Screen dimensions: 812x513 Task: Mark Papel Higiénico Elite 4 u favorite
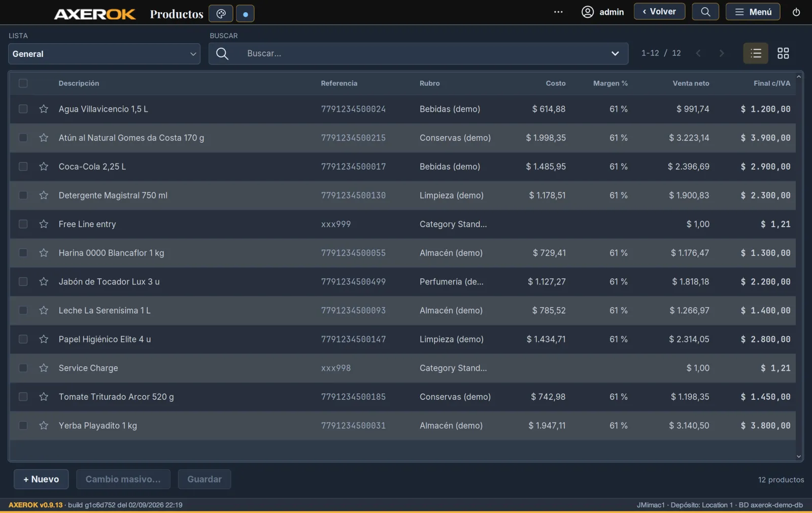click(44, 339)
